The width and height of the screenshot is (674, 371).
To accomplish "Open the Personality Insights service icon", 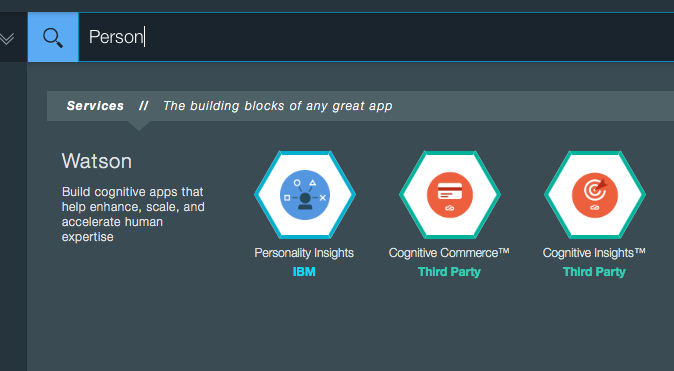I will [x=305, y=195].
